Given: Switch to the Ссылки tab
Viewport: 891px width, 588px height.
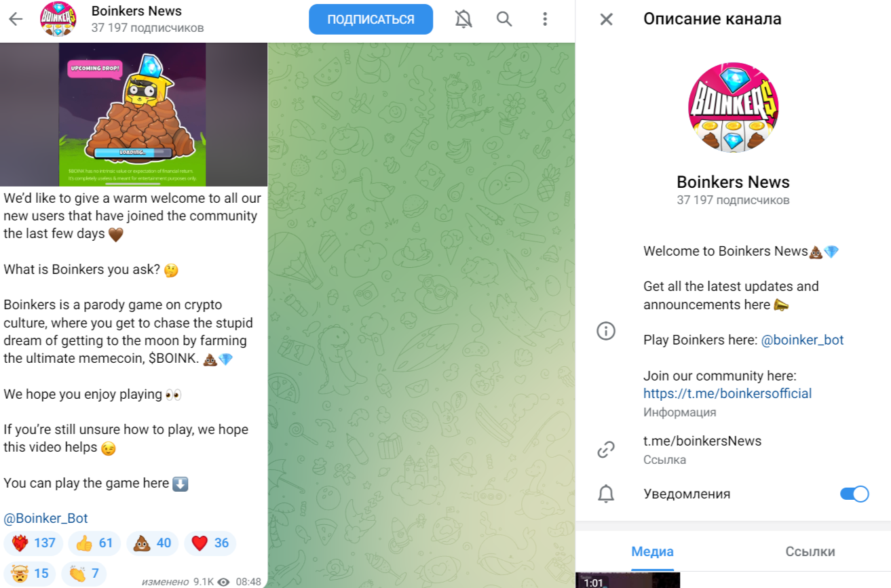Looking at the screenshot, I should (x=810, y=551).
